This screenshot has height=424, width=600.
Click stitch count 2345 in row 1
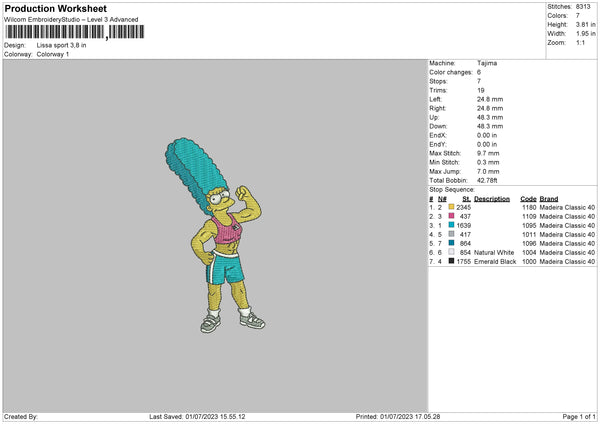tap(463, 207)
